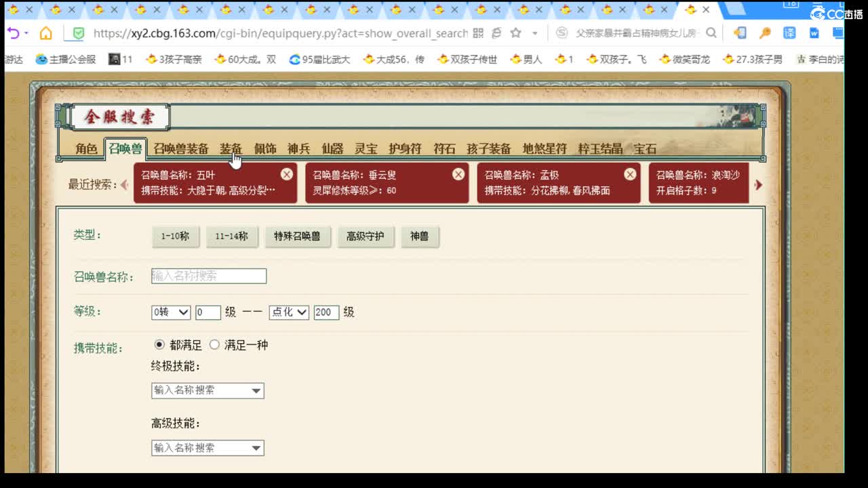
Task: Click the maximum level field showing 200
Action: coord(326,312)
